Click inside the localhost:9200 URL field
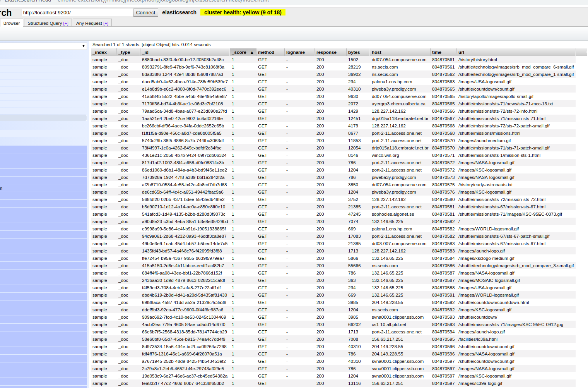588x388 pixels. [x=76, y=12]
